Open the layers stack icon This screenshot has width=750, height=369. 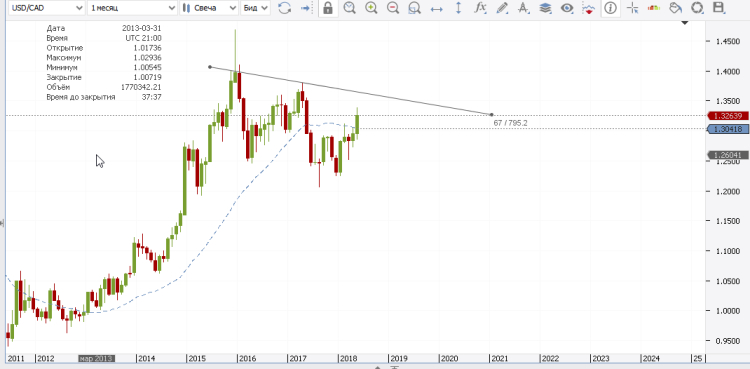tap(545, 8)
